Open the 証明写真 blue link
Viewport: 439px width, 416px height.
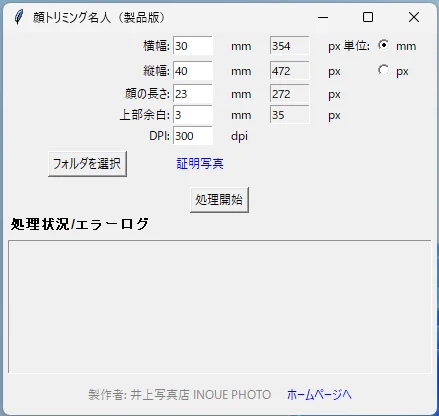(x=200, y=164)
